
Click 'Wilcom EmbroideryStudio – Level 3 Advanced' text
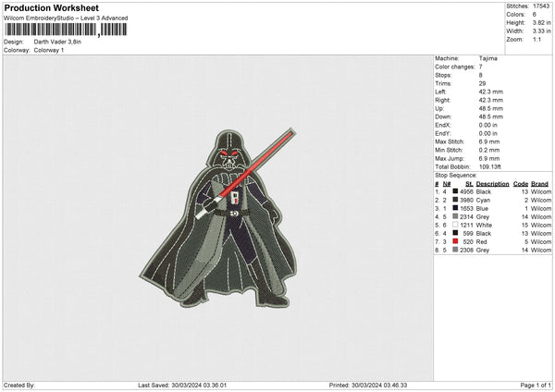tap(66, 18)
